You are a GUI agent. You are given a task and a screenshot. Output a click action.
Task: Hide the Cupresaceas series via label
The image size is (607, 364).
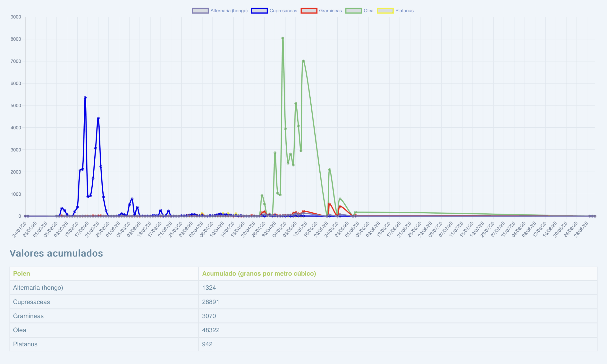pos(283,10)
